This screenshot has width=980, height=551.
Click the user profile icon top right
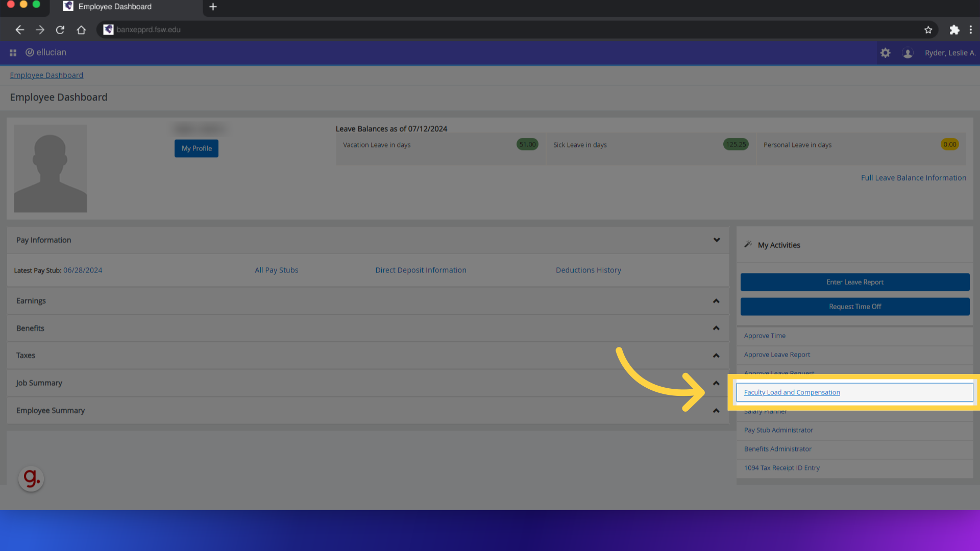pyautogui.click(x=908, y=53)
